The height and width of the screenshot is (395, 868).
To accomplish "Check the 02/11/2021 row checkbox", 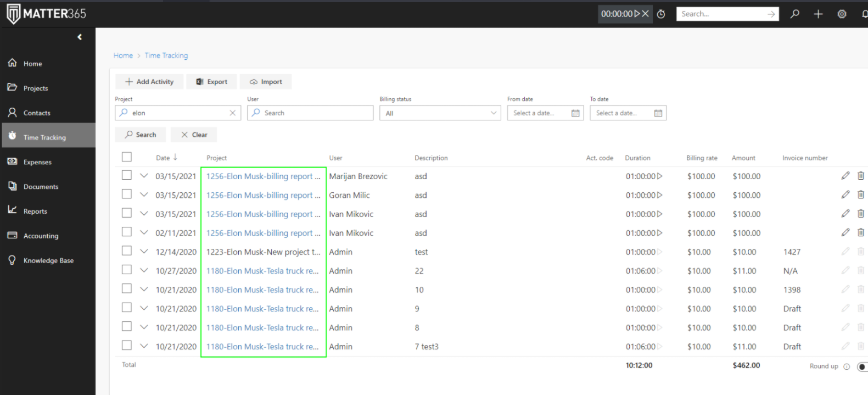I will 127,232.
